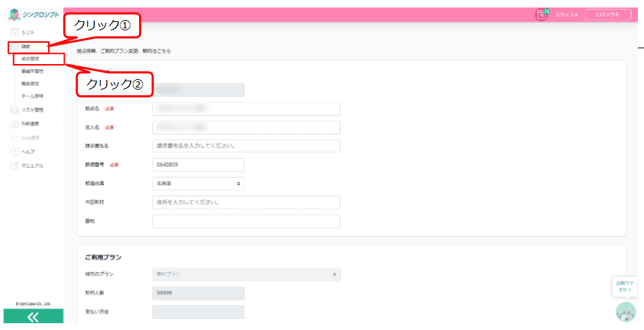Expand the シフト menu chevron
This screenshot has width=644, height=330.
56,32
